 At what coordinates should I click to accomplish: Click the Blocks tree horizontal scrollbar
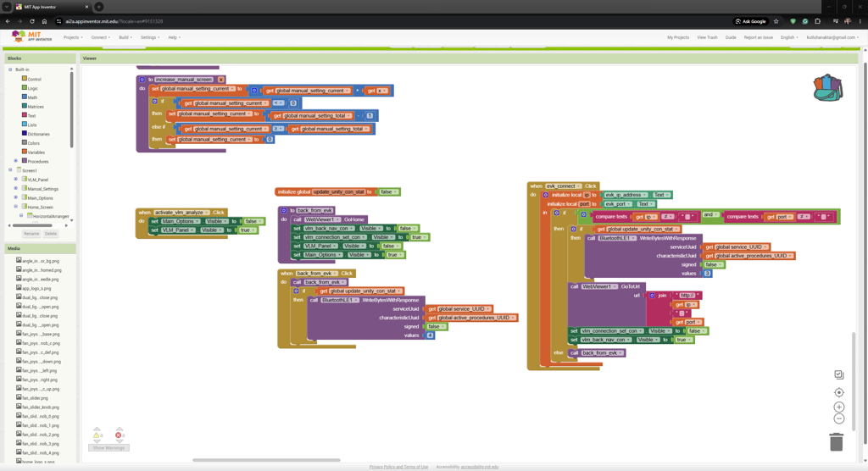click(x=33, y=225)
